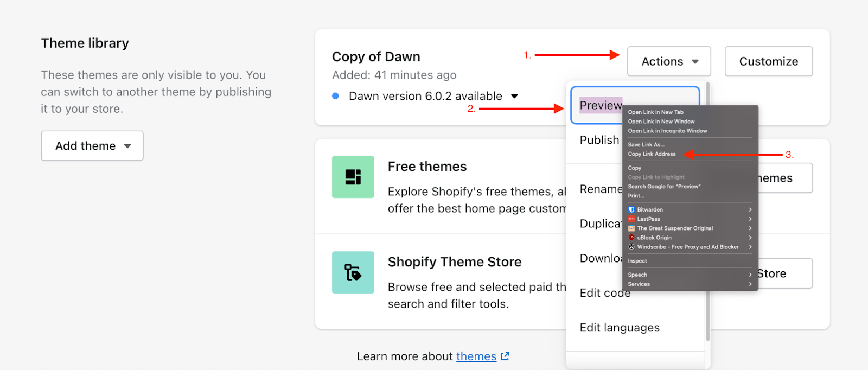Screen dimensions: 868x370
Task: Click the Speech submenu chevron arrow
Action: coord(750,275)
